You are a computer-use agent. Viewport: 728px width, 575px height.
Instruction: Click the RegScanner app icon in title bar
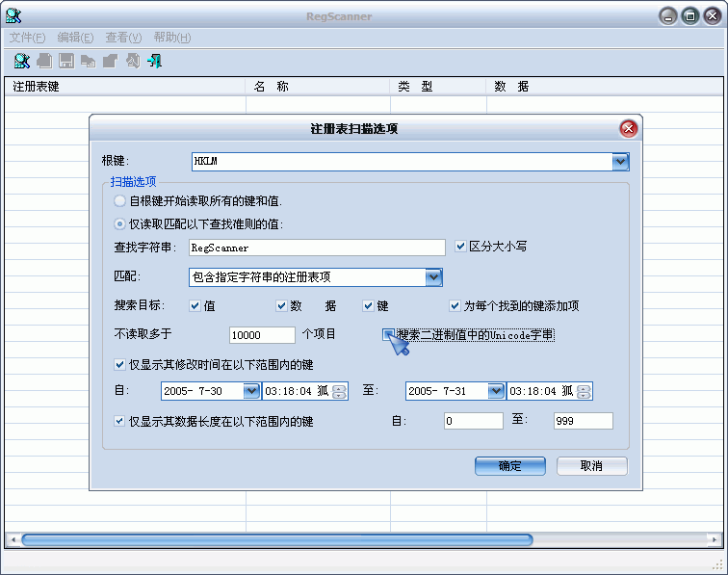(x=13, y=15)
